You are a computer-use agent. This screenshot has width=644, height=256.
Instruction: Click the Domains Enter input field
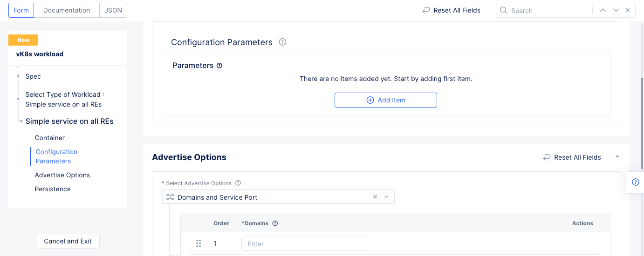click(x=304, y=243)
